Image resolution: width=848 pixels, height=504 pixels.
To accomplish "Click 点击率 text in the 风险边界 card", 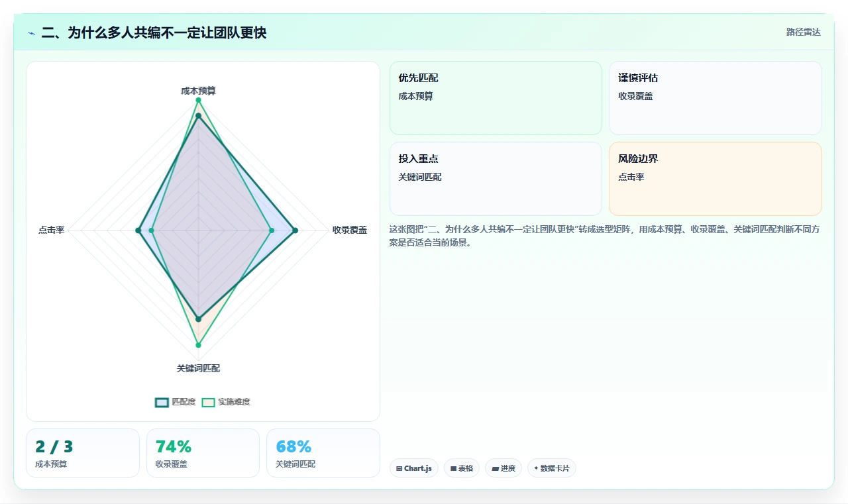I will [x=631, y=177].
